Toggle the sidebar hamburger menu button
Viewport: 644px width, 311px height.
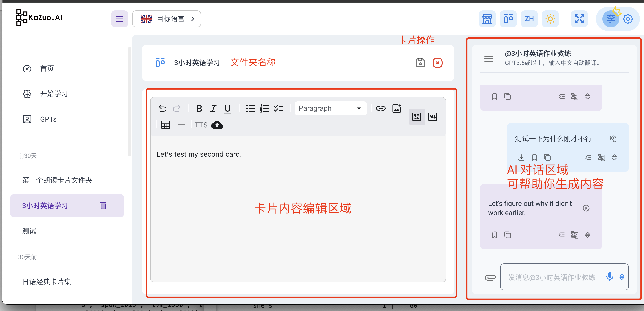(x=119, y=19)
